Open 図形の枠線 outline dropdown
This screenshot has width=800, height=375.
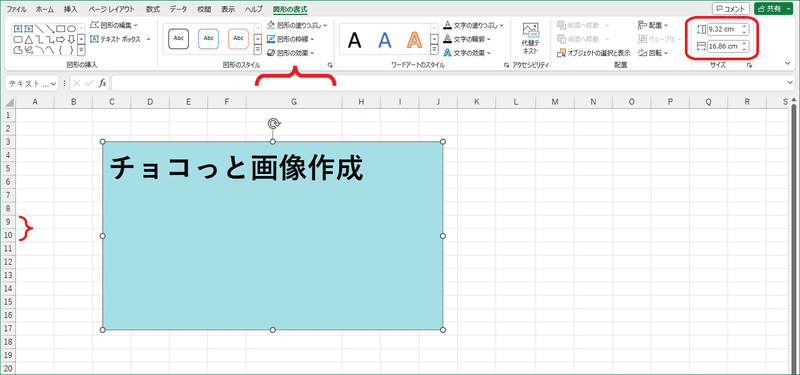click(291, 39)
